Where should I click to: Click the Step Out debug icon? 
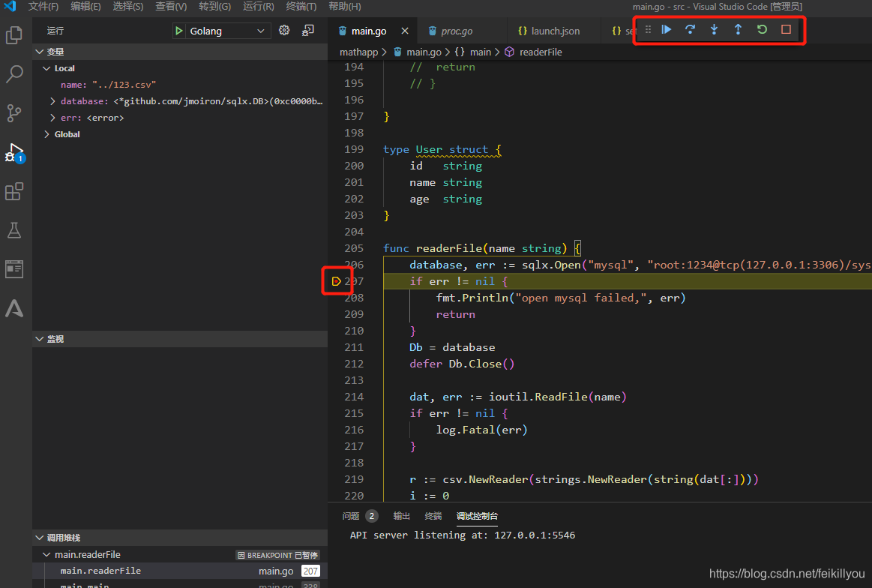(x=738, y=29)
